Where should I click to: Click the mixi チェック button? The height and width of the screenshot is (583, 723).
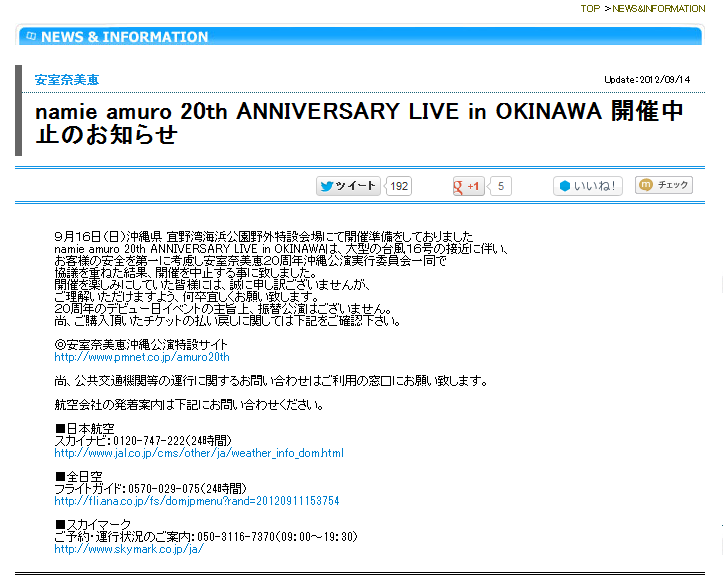(664, 185)
